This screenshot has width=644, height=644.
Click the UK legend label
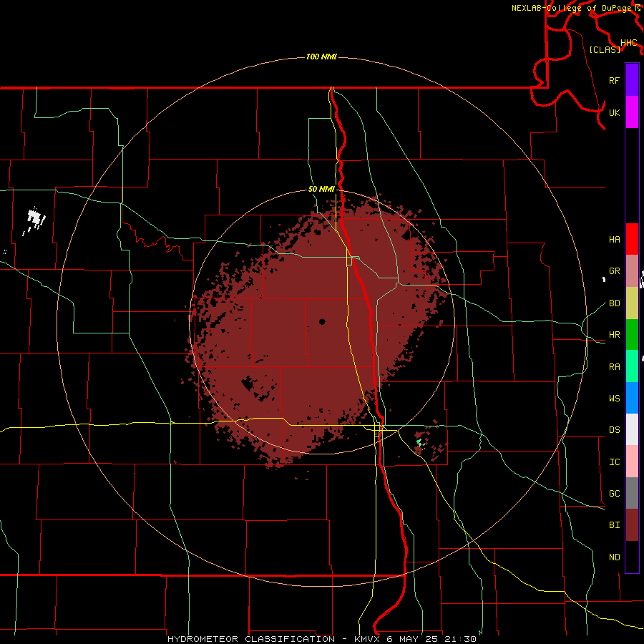pos(615,112)
